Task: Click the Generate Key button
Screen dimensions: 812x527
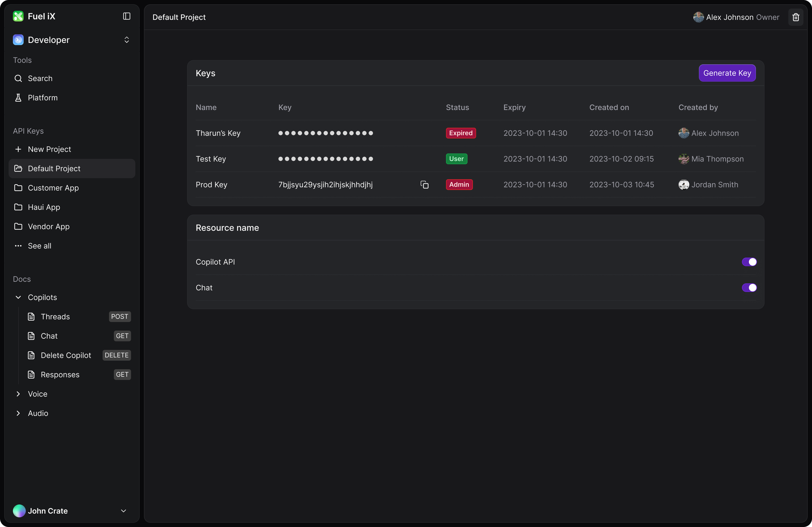Action: click(727, 73)
